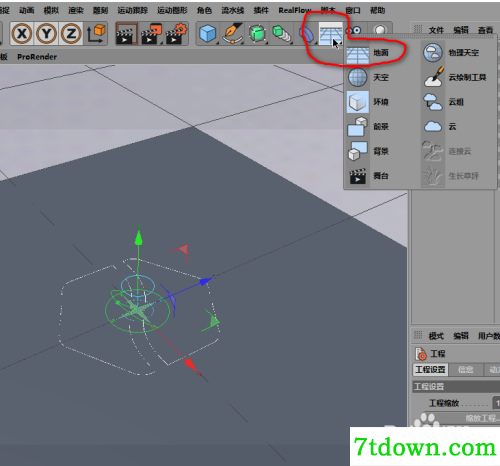Select 天空 sky globe icon
The height and width of the screenshot is (466, 500).
[358, 77]
